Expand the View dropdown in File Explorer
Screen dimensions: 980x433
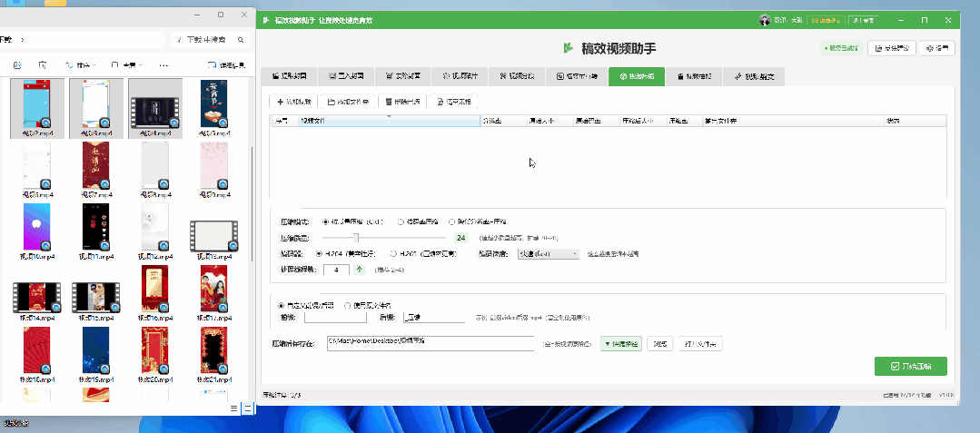coord(128,65)
